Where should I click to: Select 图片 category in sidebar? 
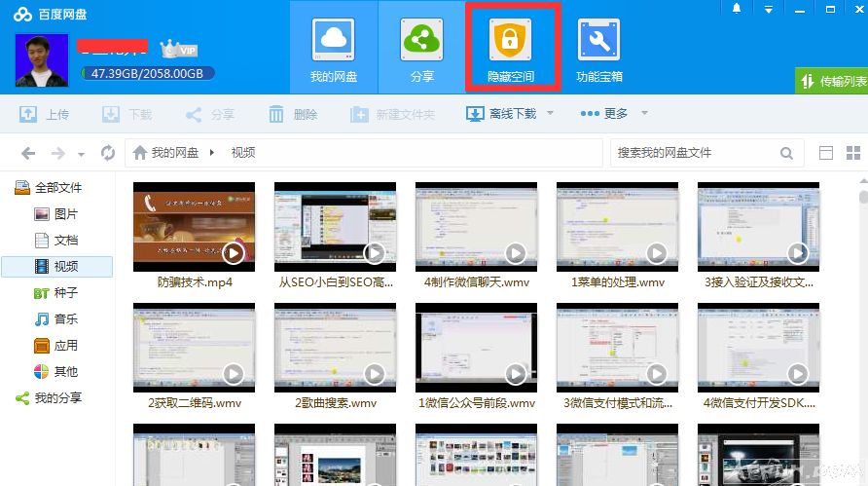(x=57, y=214)
